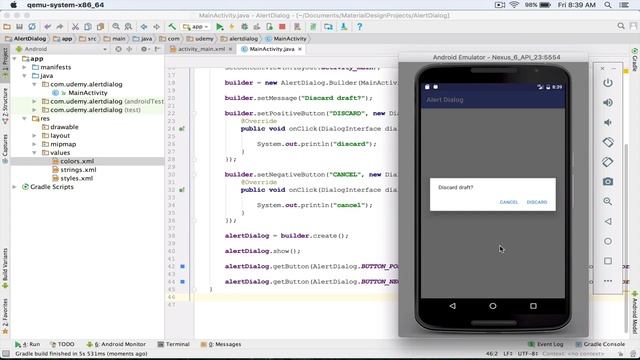This screenshot has height=360, width=640.
Task: Take emulator screenshot with camera icon
Action: point(608,182)
